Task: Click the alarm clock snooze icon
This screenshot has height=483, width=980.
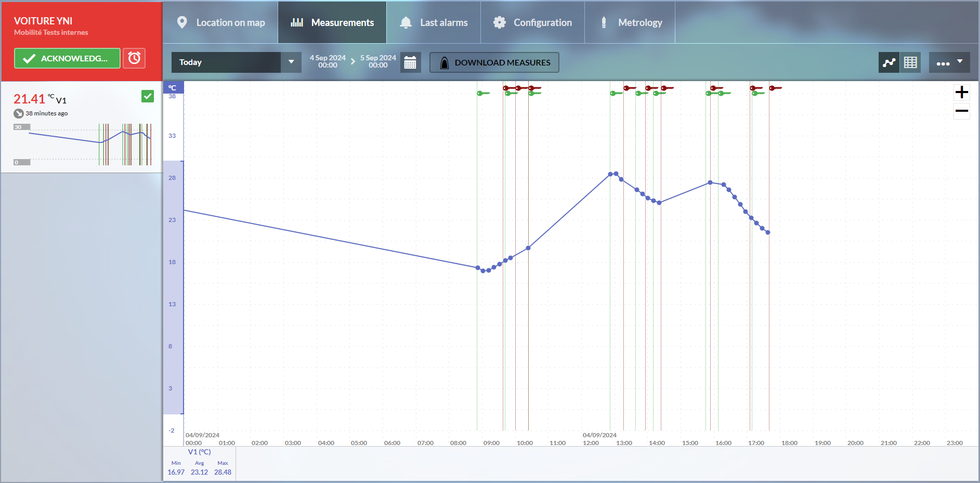Action: tap(134, 58)
